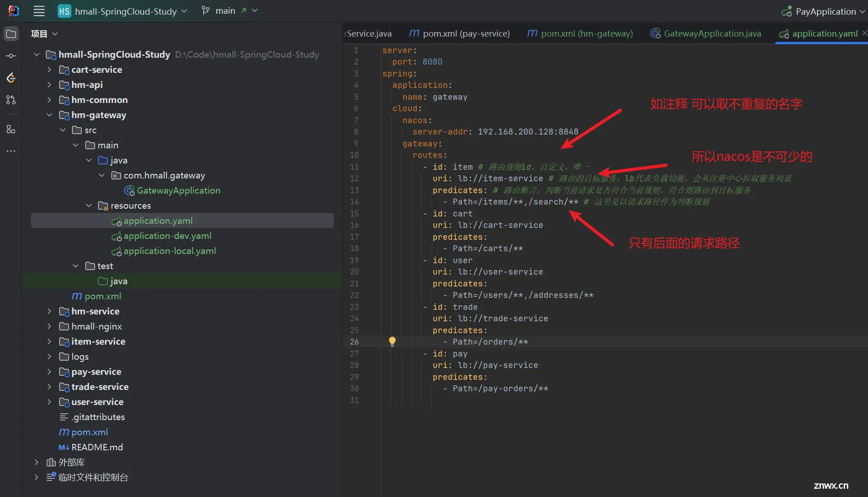The width and height of the screenshot is (868, 497).
Task: Open the Commit tool window icon
Action: pyautogui.click(x=11, y=56)
